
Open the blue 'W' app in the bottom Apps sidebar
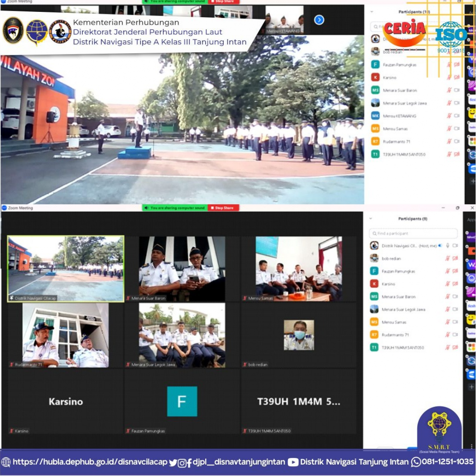pos(471,264)
